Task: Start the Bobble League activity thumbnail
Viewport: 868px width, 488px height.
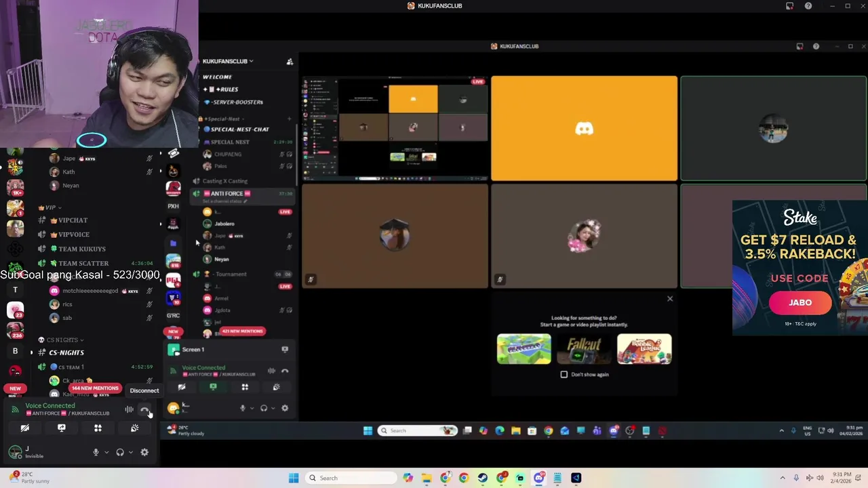Action: [644, 349]
